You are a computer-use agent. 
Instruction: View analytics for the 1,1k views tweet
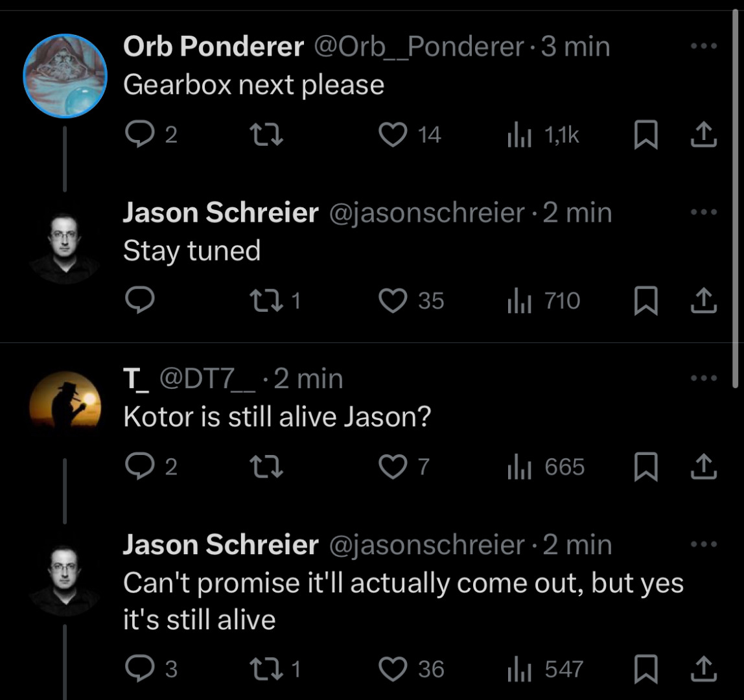[x=518, y=135]
